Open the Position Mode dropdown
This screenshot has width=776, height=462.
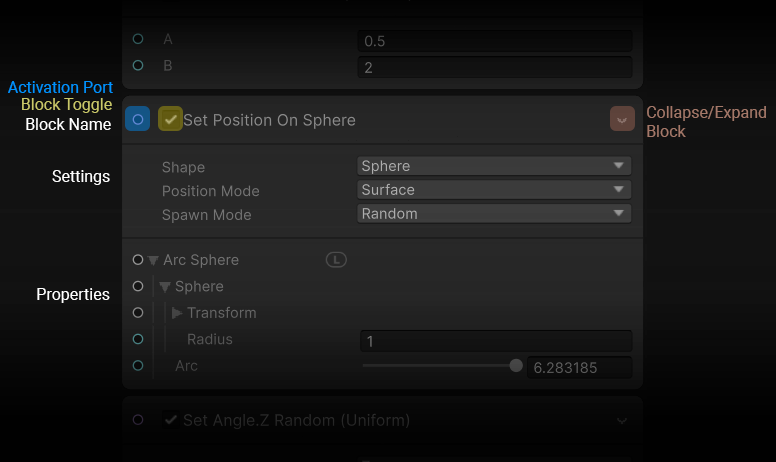494,190
